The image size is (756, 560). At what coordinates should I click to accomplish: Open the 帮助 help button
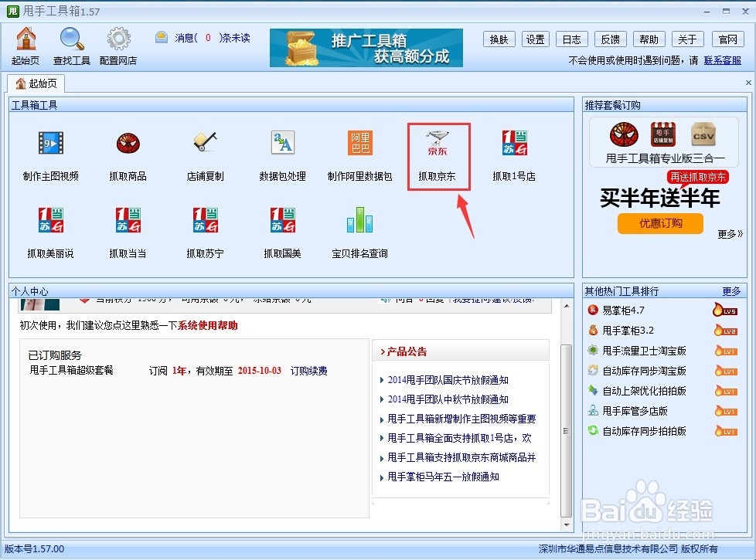coord(648,39)
